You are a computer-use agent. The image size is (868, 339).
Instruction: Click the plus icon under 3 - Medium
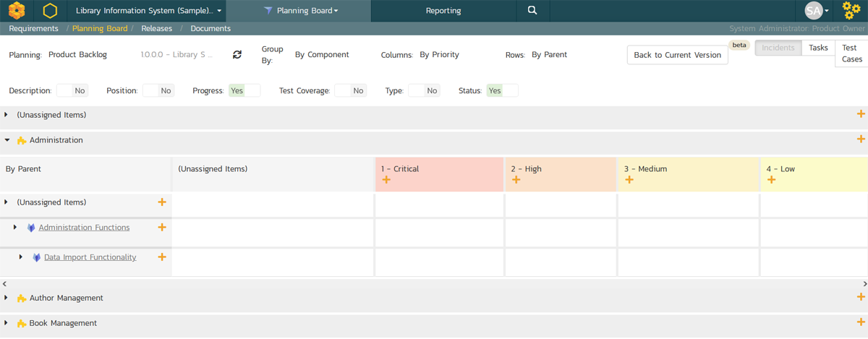629,180
